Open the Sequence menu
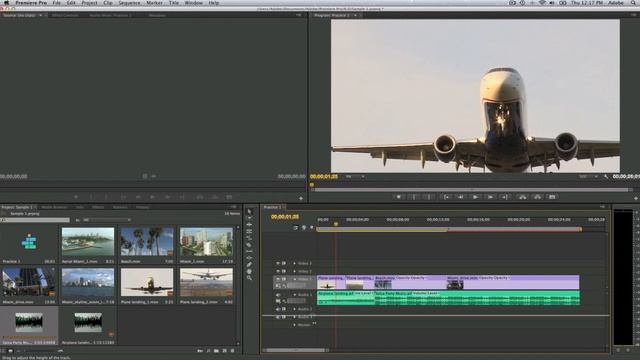The width and height of the screenshot is (640, 360). click(129, 3)
